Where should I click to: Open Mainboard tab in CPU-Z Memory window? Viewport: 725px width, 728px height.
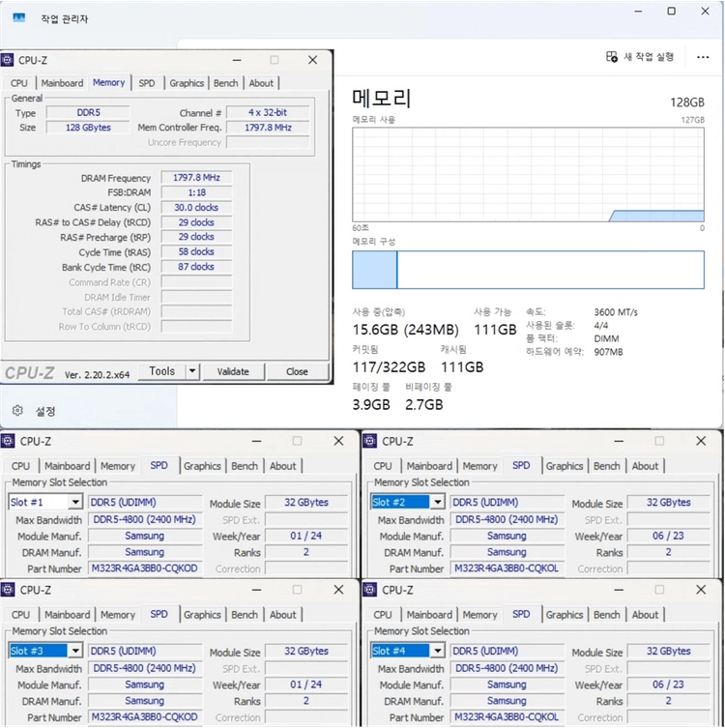[62, 83]
